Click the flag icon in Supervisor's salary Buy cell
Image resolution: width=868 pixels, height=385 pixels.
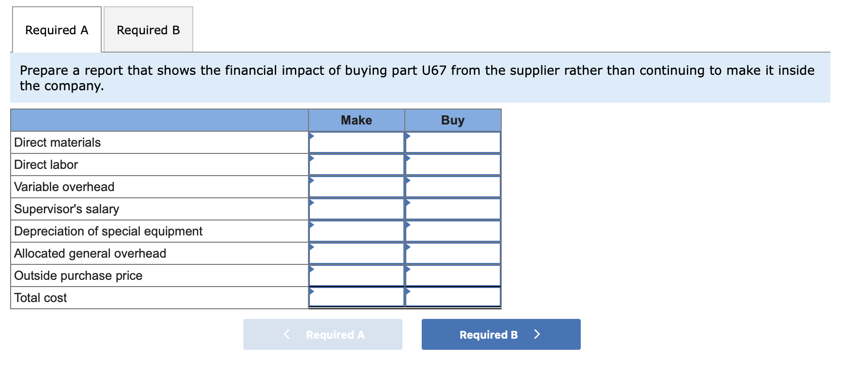point(408,202)
